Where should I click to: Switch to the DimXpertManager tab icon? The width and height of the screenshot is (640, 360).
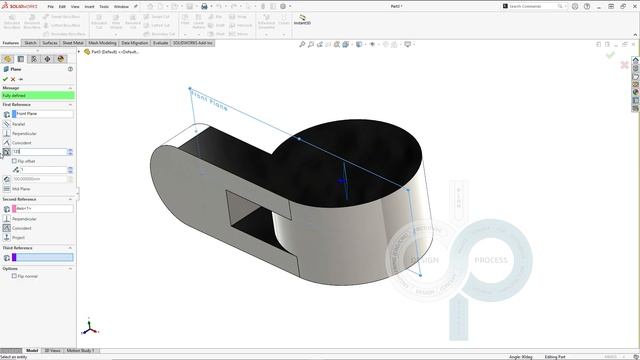(47, 59)
